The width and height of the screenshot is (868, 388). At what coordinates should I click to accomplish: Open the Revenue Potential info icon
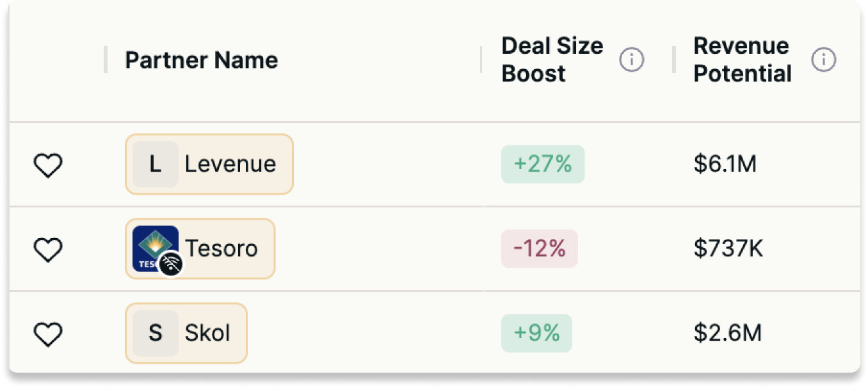[824, 60]
